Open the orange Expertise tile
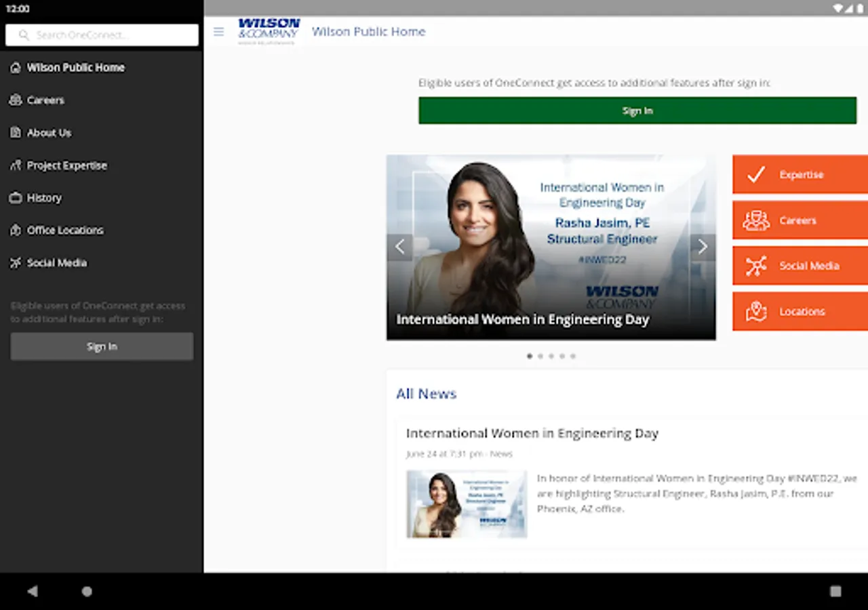The width and height of the screenshot is (868, 610). click(800, 175)
